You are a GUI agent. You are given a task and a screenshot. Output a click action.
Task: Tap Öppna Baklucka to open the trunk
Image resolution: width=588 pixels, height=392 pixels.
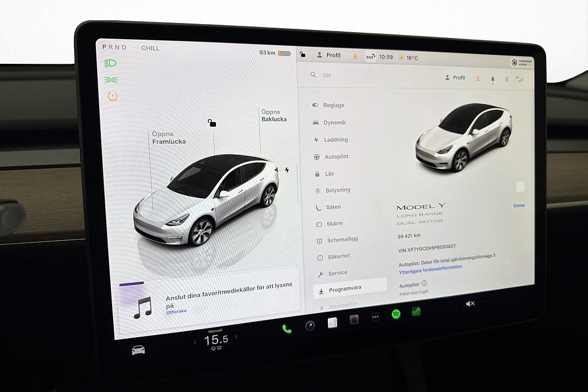click(x=274, y=116)
